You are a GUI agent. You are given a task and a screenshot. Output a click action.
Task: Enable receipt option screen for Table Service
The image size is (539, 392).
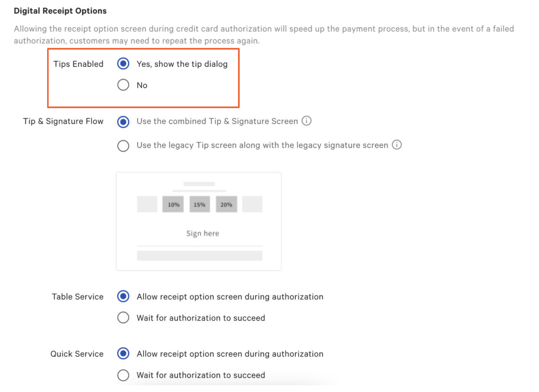coord(123,296)
